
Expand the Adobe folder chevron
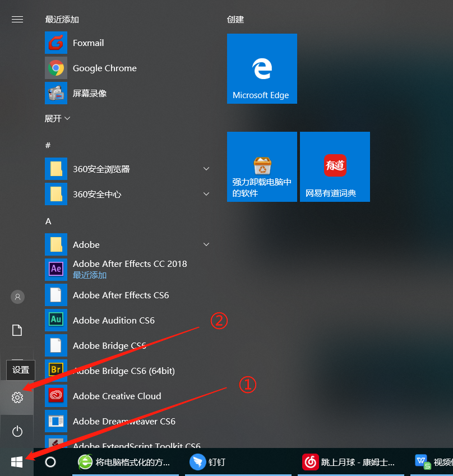(x=206, y=244)
